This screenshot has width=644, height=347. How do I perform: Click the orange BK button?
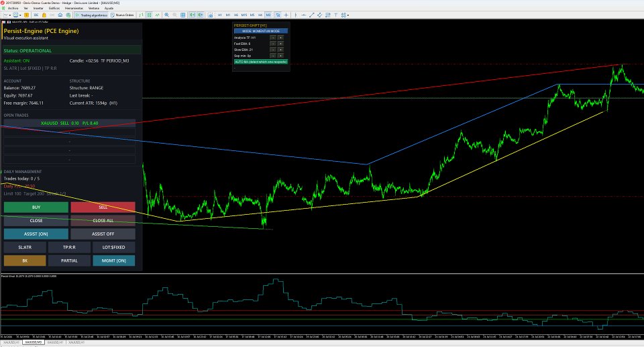(x=25, y=260)
